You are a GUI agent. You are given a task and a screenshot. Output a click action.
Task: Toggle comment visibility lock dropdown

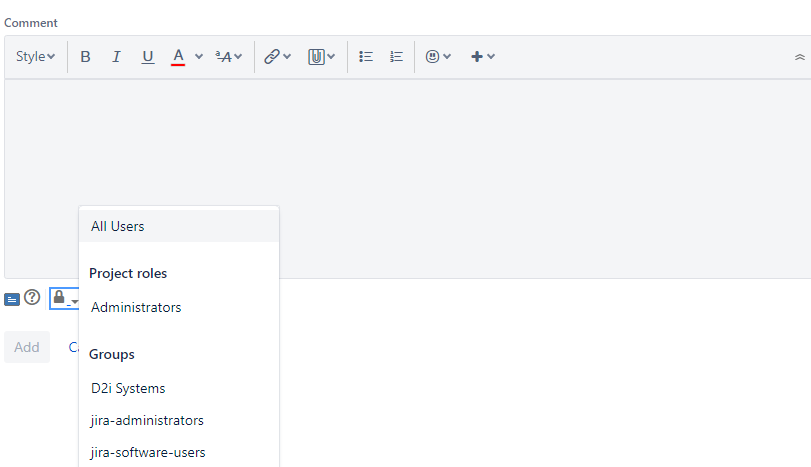(65, 298)
